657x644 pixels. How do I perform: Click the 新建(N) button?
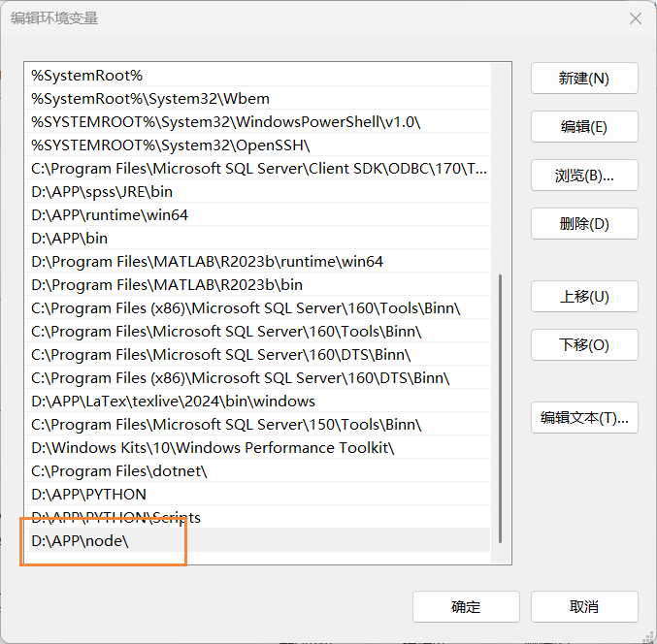click(584, 79)
